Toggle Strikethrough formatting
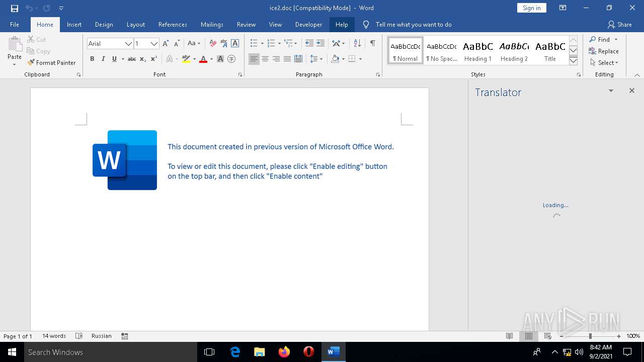The image size is (644, 362). point(131,59)
